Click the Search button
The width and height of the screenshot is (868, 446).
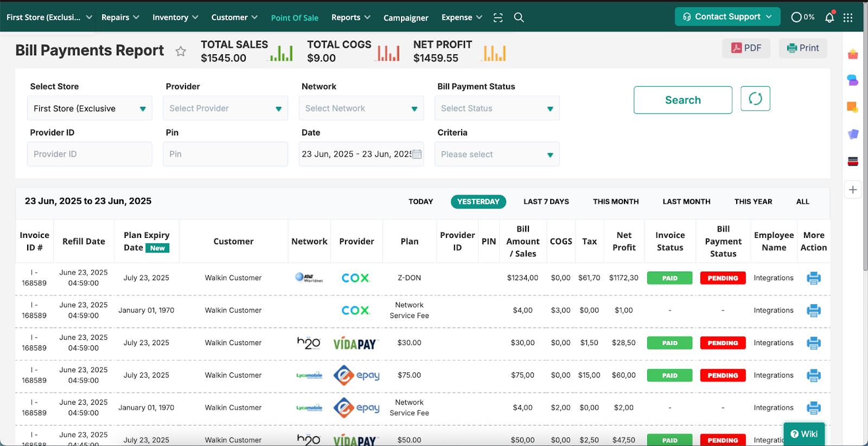(682, 100)
